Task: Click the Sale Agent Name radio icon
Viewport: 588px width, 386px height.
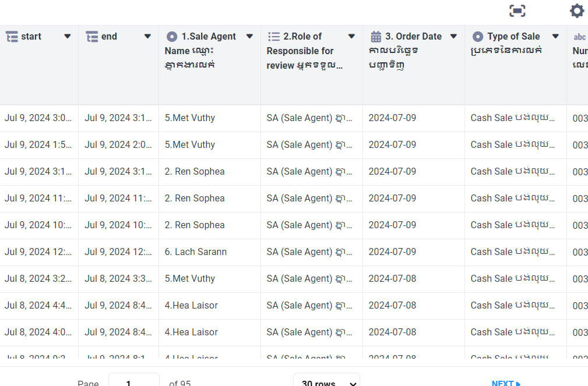Action: 171,37
